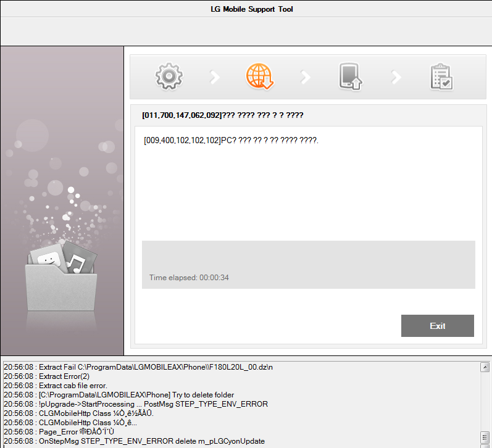
Task: Click the LG Mobile Support Tool title
Action: (x=252, y=9)
